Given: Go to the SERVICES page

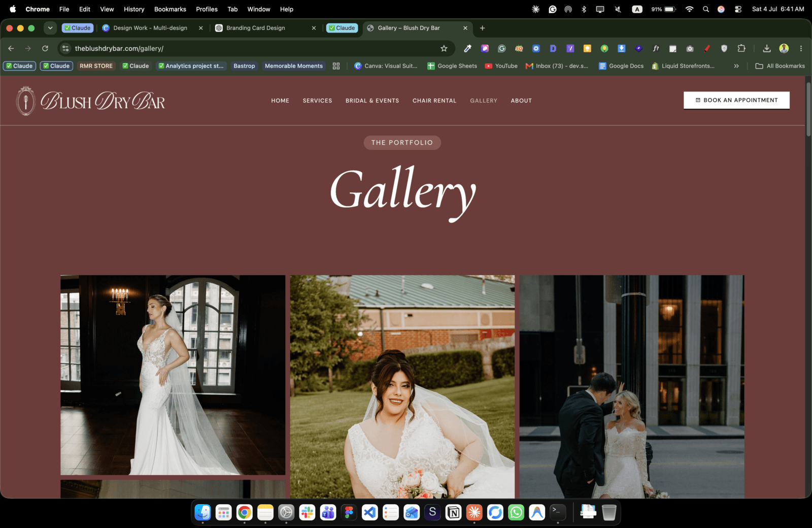Looking at the screenshot, I should point(317,101).
